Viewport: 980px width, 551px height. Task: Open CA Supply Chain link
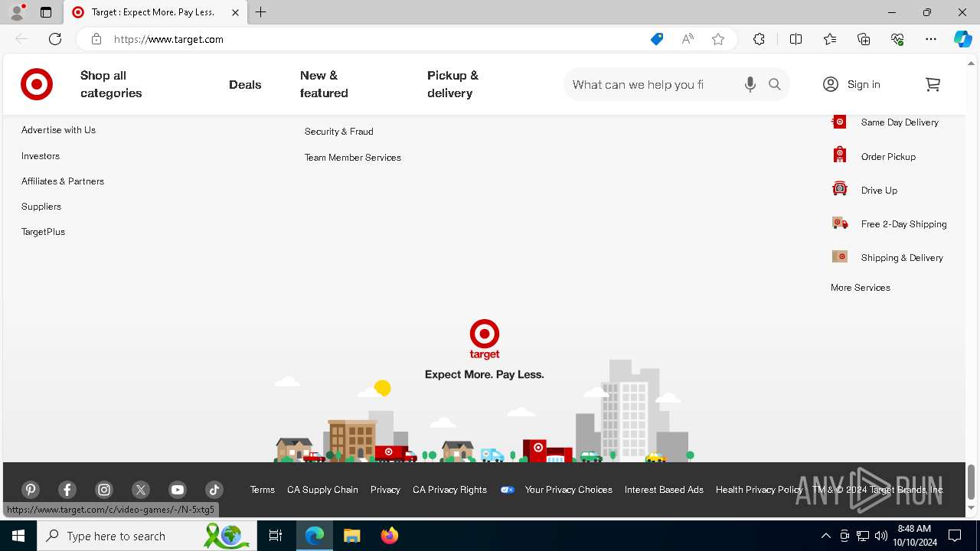(322, 490)
